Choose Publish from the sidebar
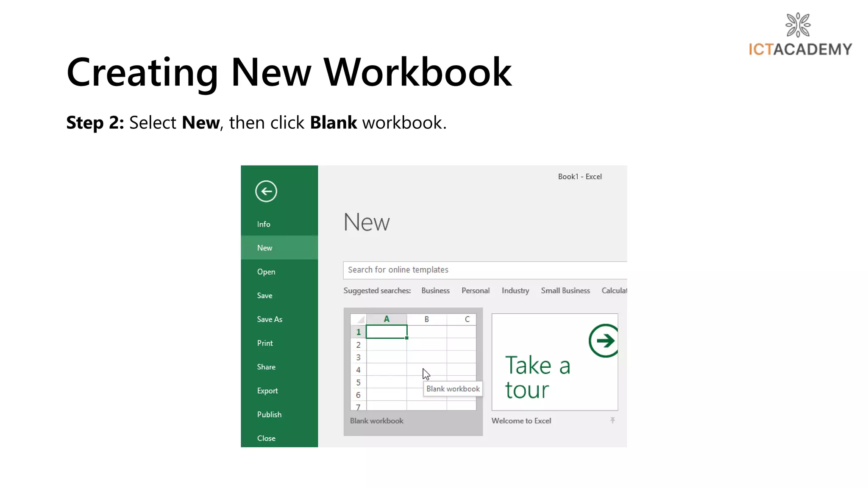Screen dimensions: 868x488 pyautogui.click(x=269, y=414)
